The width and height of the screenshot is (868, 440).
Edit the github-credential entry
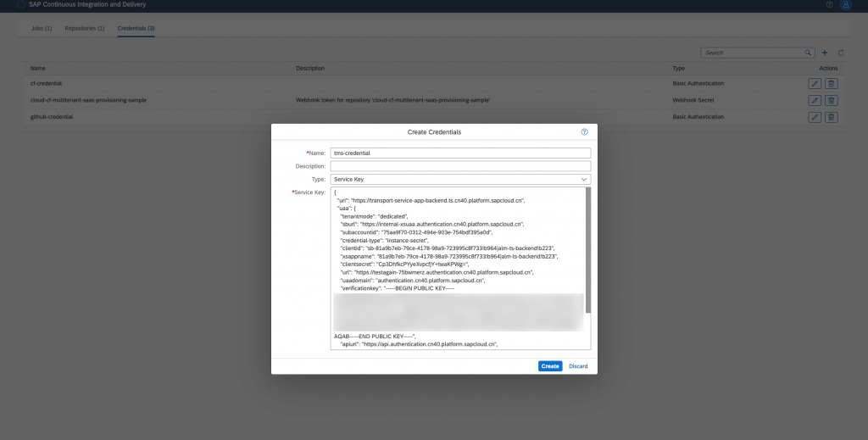pyautogui.click(x=815, y=117)
